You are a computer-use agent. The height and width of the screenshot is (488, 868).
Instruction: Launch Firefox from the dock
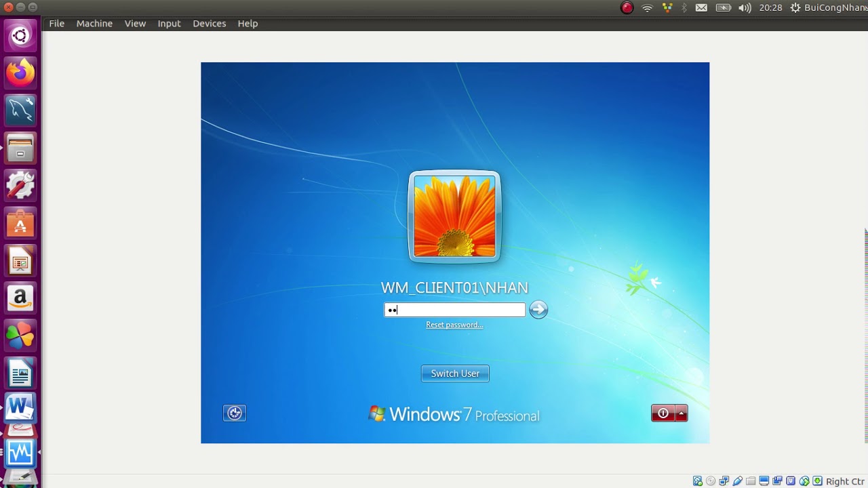click(x=20, y=73)
